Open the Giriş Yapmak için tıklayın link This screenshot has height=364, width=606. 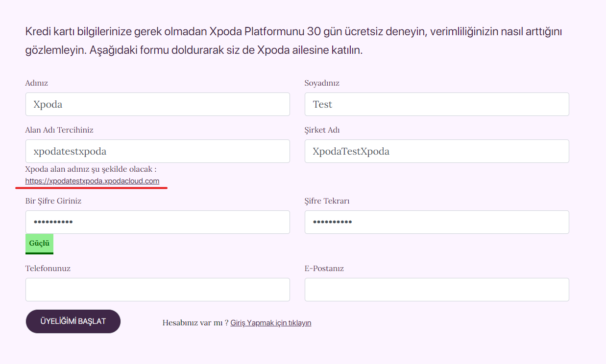tap(271, 323)
